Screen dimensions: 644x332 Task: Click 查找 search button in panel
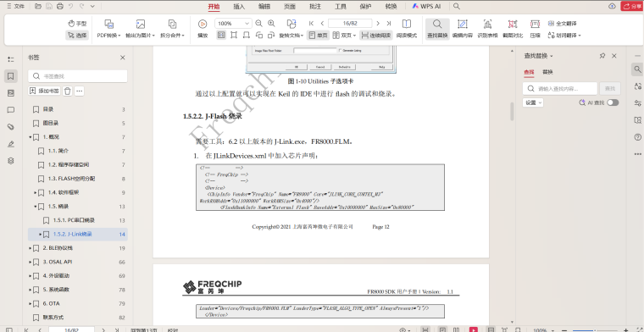pos(610,89)
